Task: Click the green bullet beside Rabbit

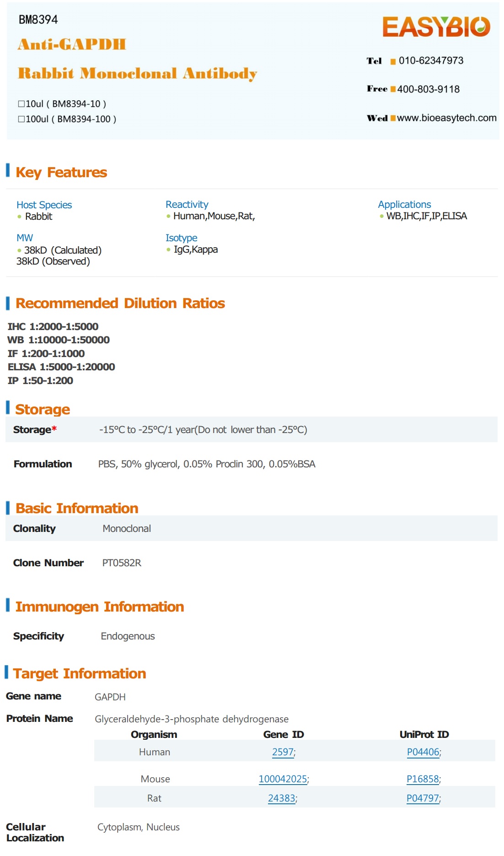Action: tap(19, 217)
